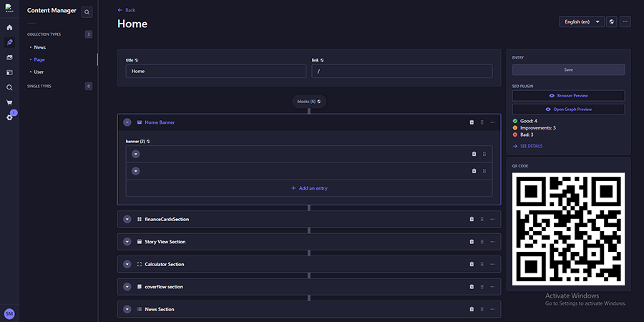Open Media Library from the left sidebar
The width and height of the screenshot is (644, 322).
click(x=9, y=57)
